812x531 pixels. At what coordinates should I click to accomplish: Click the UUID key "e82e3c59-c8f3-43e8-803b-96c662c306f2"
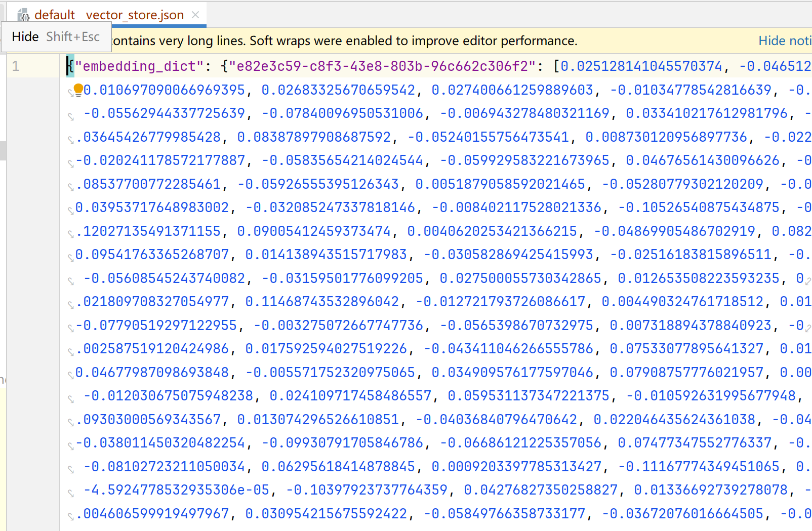[x=382, y=66]
